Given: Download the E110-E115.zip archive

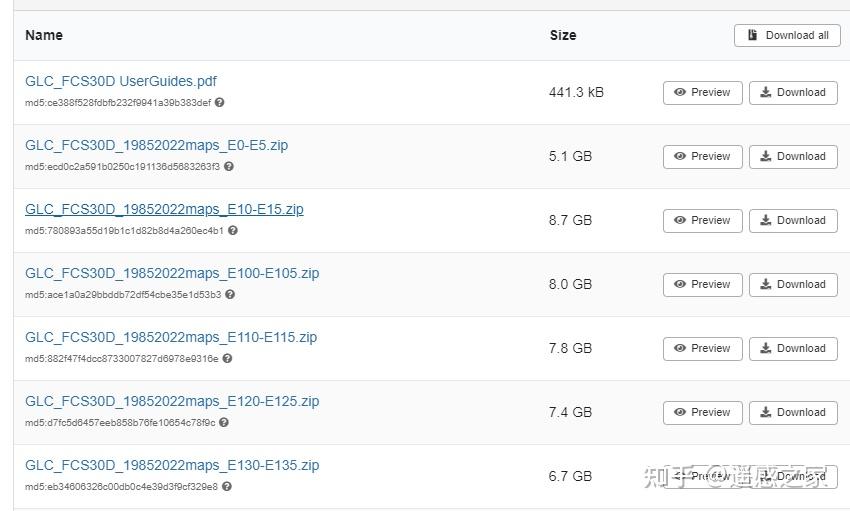Looking at the screenshot, I should 793,348.
